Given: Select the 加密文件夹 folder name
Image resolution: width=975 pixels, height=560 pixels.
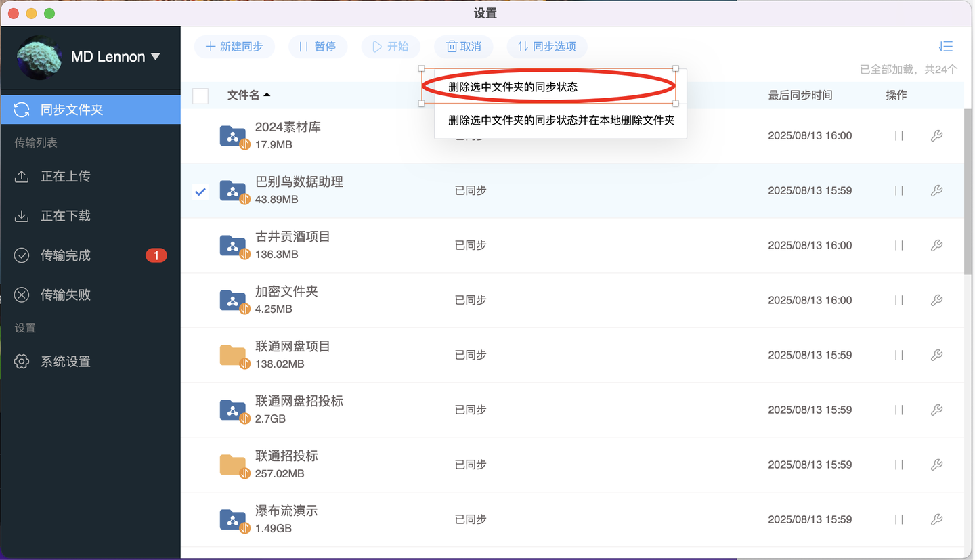Looking at the screenshot, I should [286, 292].
